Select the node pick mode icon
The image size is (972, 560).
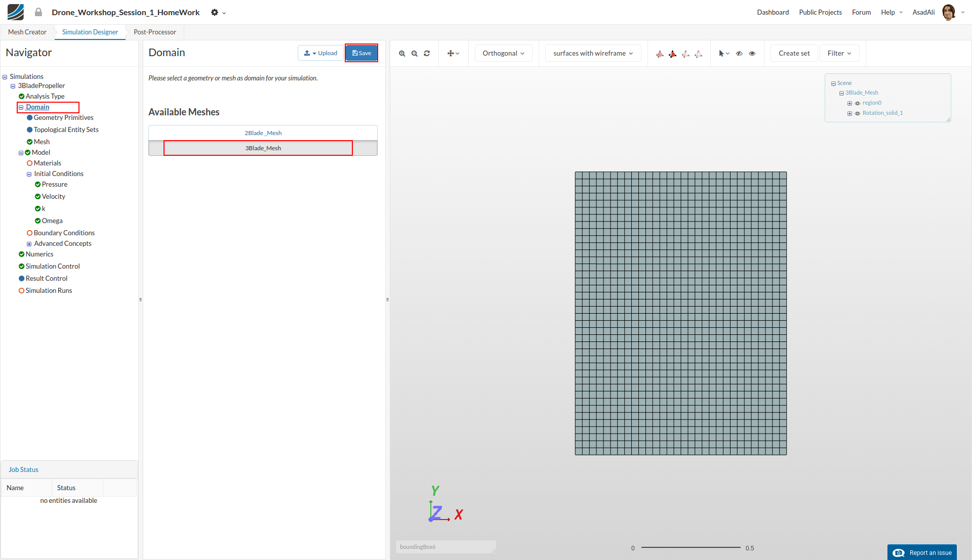coord(699,54)
